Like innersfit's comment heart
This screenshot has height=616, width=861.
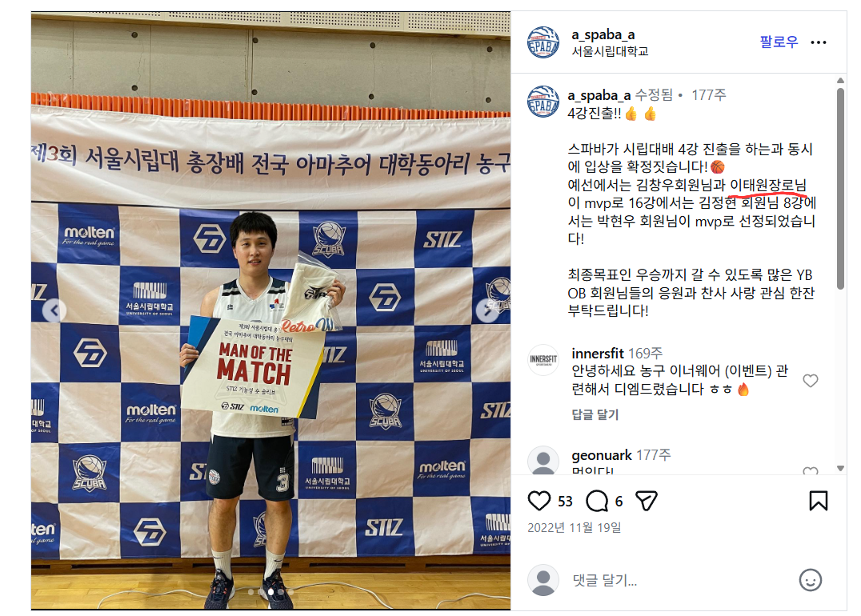(x=811, y=381)
